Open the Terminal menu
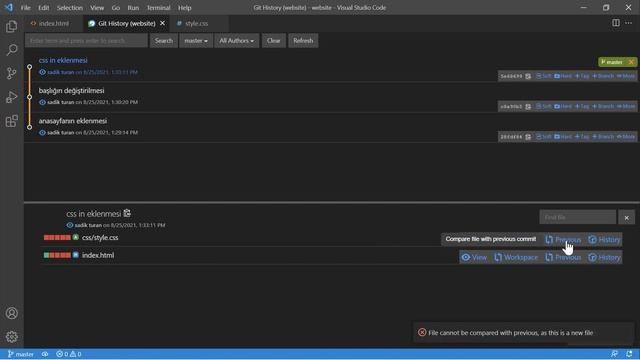Viewport: 640px width, 360px height. pyautogui.click(x=158, y=7)
